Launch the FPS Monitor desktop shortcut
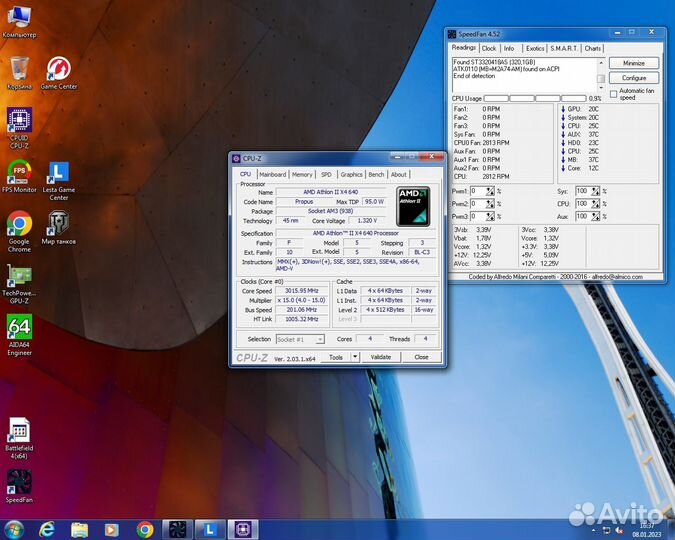The height and width of the screenshot is (540, 675). tap(19, 176)
